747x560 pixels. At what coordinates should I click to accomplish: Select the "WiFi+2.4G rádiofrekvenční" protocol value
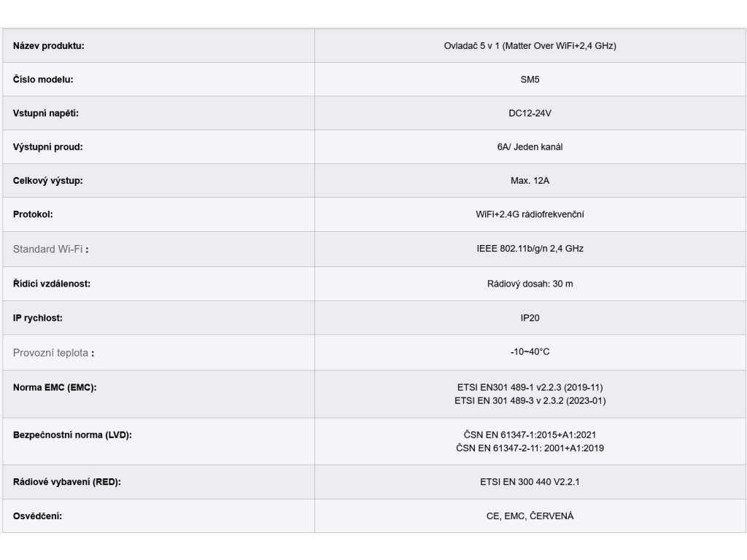(x=530, y=214)
